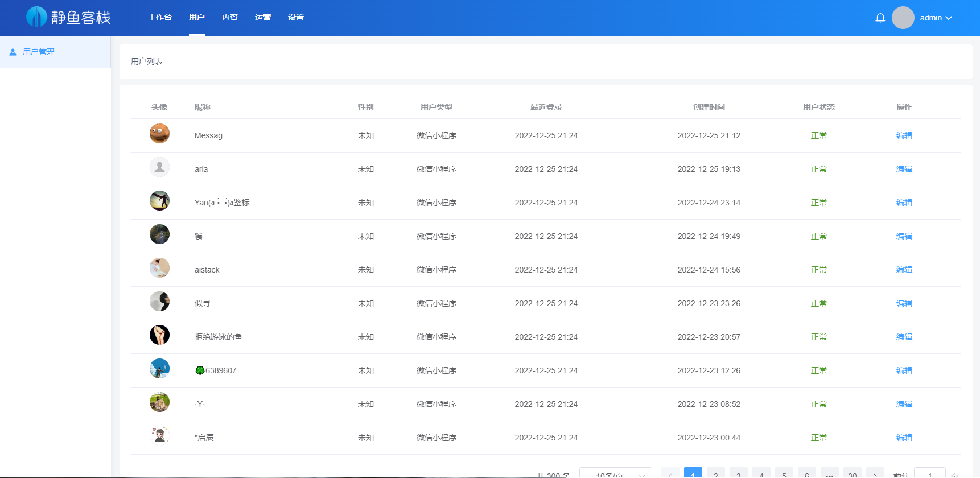Click Messag's avatar thumbnail

[x=159, y=134]
